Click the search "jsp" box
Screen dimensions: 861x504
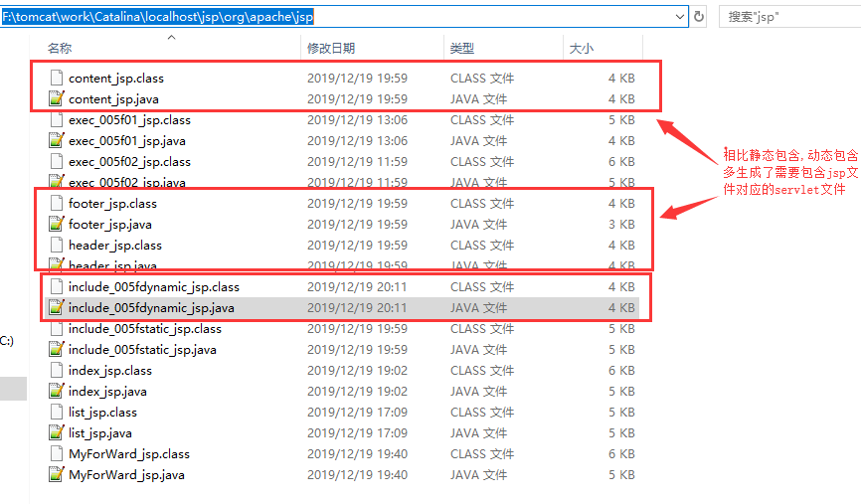click(789, 17)
